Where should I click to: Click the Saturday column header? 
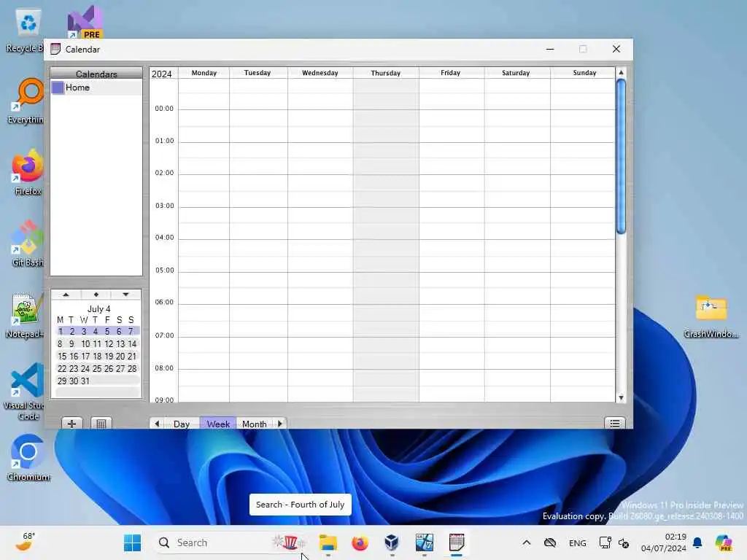(516, 73)
